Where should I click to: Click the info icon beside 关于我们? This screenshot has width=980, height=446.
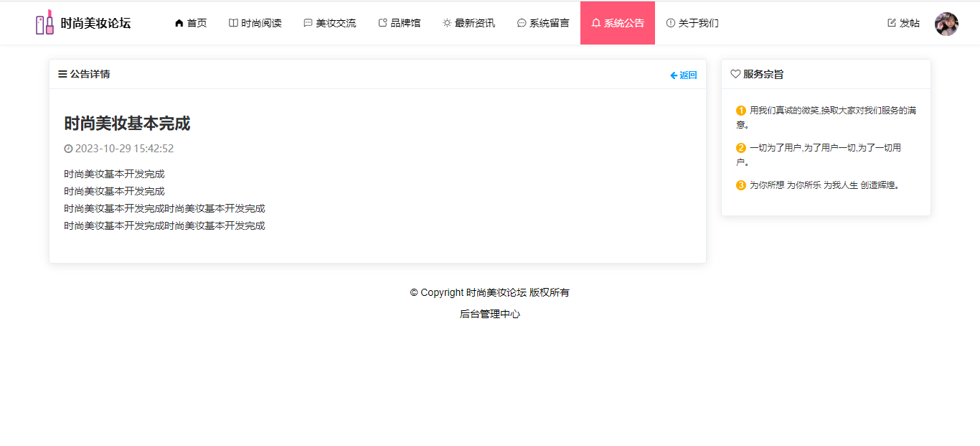pos(671,23)
